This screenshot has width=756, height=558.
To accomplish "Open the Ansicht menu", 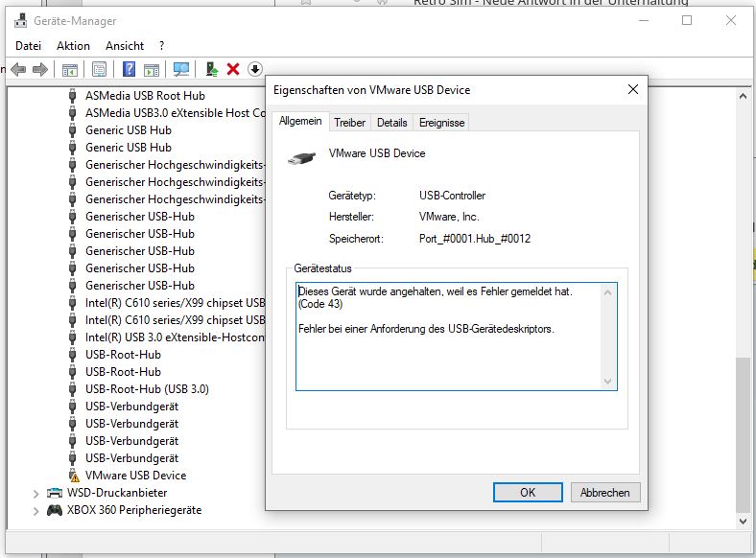I will [x=125, y=46].
